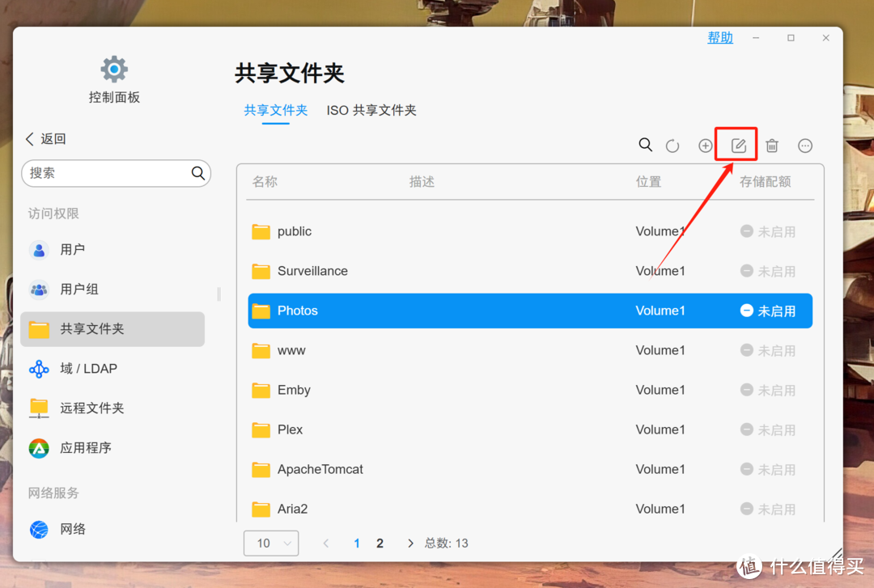
Task: Select the Applications item in sidebar
Action: (x=85, y=448)
